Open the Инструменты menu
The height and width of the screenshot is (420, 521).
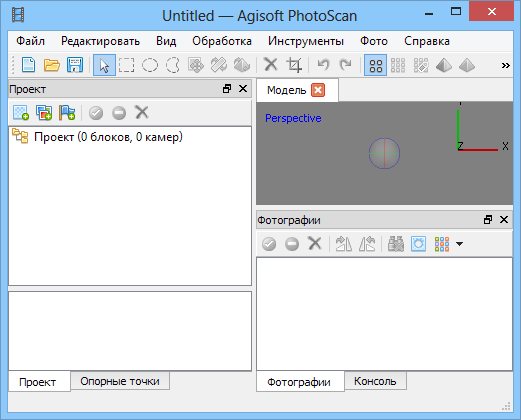click(x=306, y=41)
